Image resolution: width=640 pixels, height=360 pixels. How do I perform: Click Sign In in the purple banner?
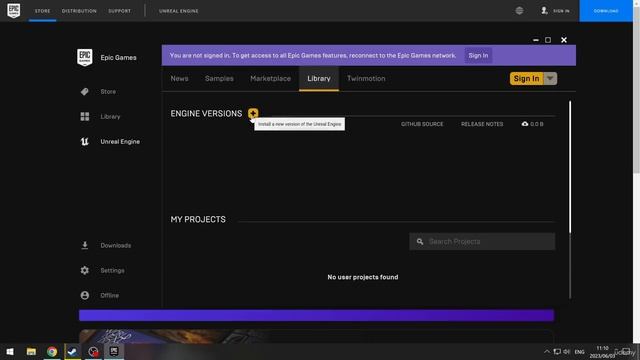(x=478, y=56)
